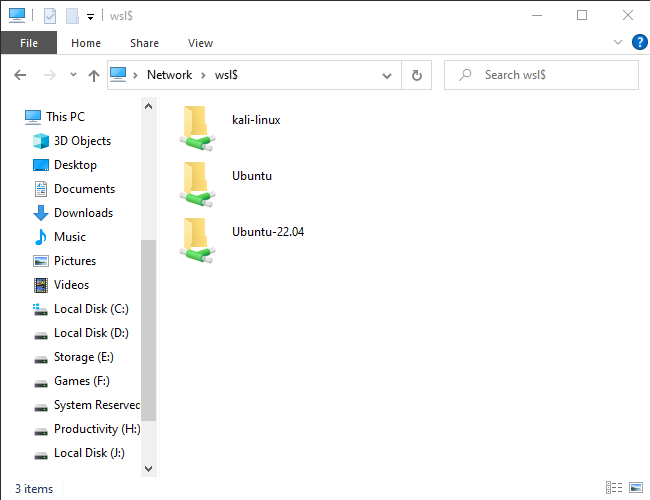Click the search magnifier icon
Screen dimensions: 650x500
click(465, 75)
